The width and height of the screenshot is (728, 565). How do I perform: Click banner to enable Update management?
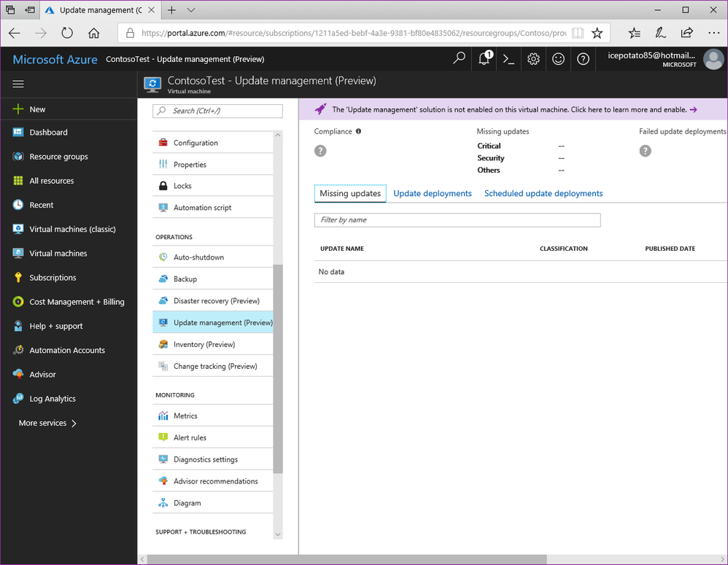pyautogui.click(x=513, y=109)
